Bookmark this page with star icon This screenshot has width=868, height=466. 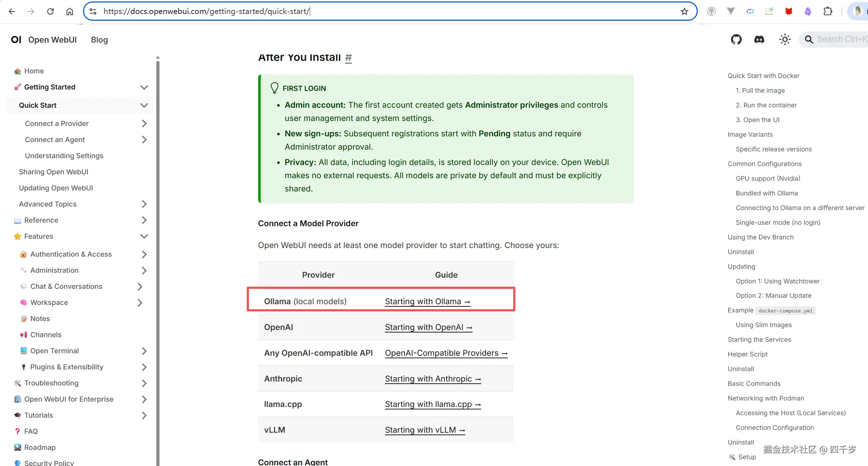pos(684,11)
